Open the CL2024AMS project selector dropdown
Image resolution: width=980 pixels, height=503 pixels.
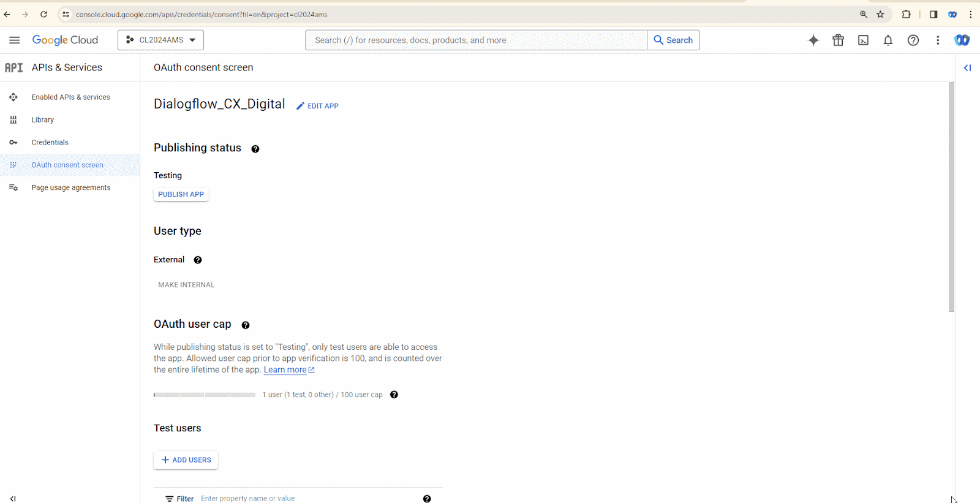pos(160,40)
